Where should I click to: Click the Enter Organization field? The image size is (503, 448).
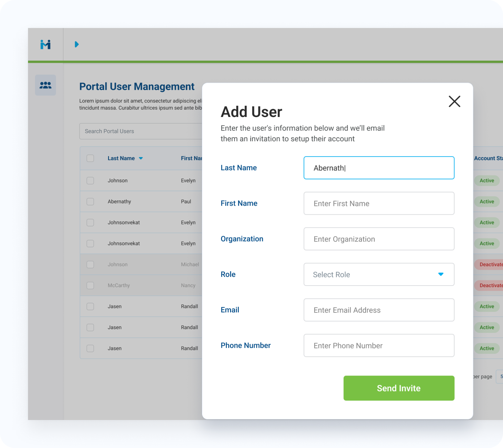tap(379, 239)
